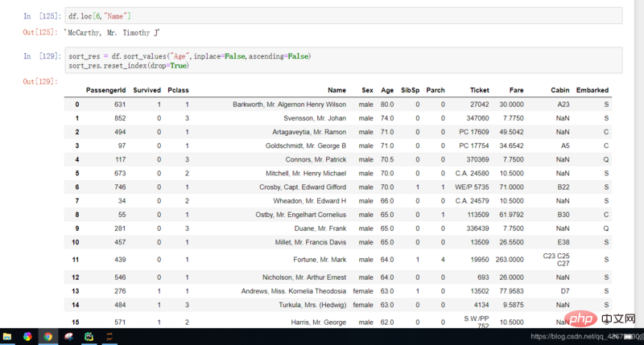This screenshot has width=644, height=345.
Task: Select name 'Wheadon, Mr. Edward H'
Action: [310, 201]
